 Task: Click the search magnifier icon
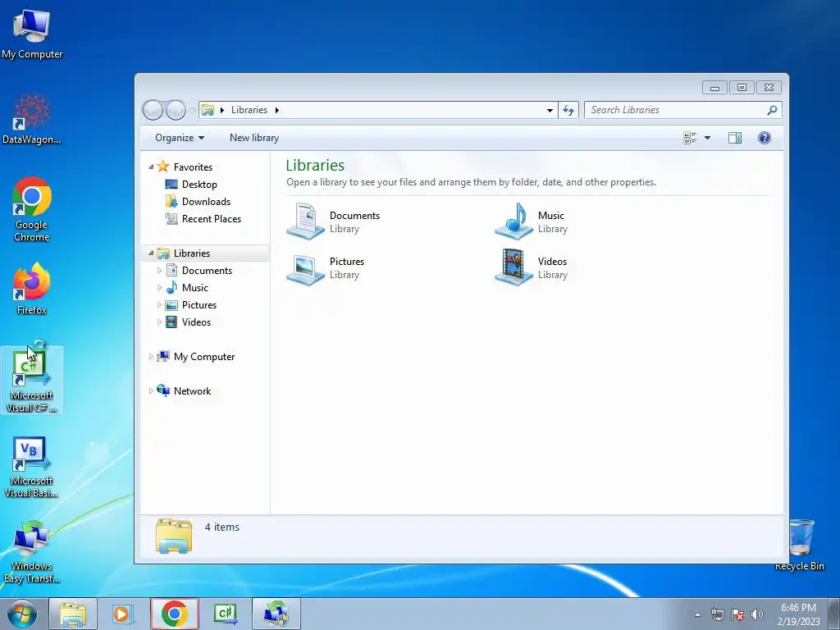(772, 110)
